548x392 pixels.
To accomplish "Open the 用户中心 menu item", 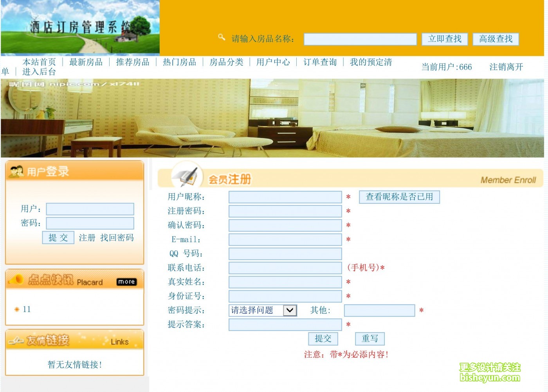I will (x=273, y=62).
